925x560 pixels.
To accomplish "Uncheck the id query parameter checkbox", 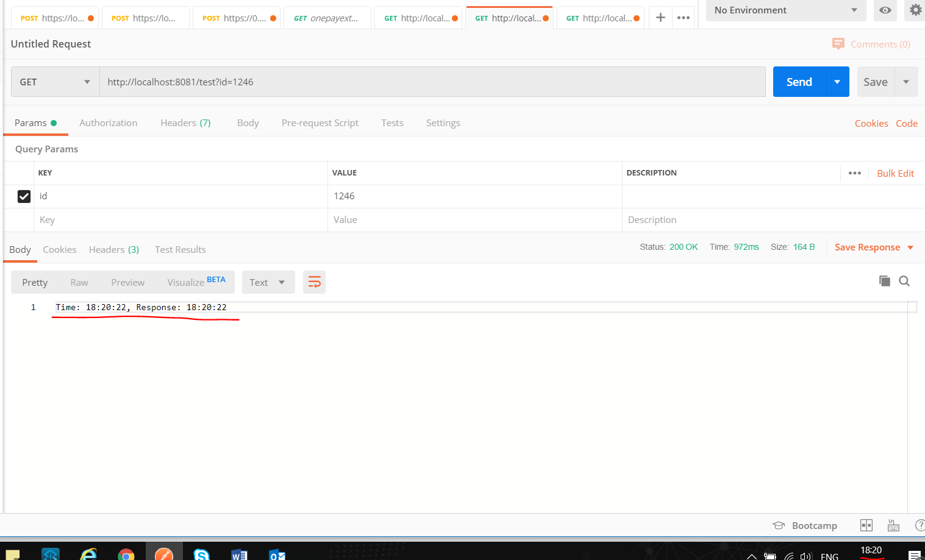I will pyautogui.click(x=24, y=196).
